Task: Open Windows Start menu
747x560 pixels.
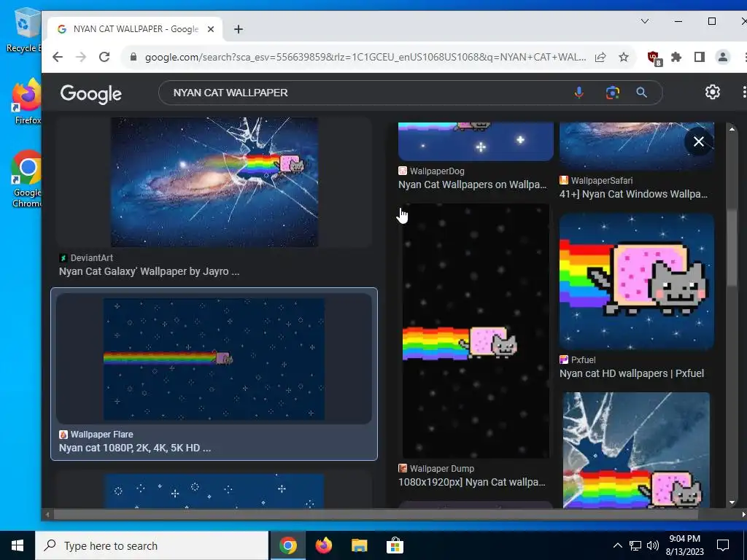Action: pos(18,545)
